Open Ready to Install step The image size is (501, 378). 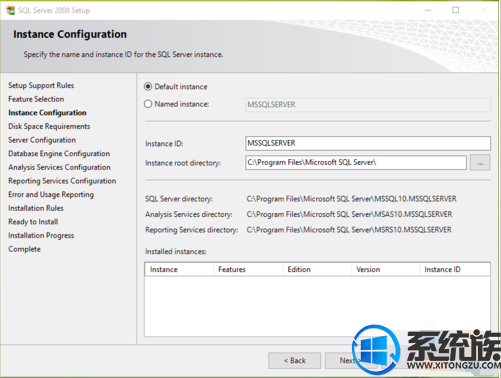[33, 222]
